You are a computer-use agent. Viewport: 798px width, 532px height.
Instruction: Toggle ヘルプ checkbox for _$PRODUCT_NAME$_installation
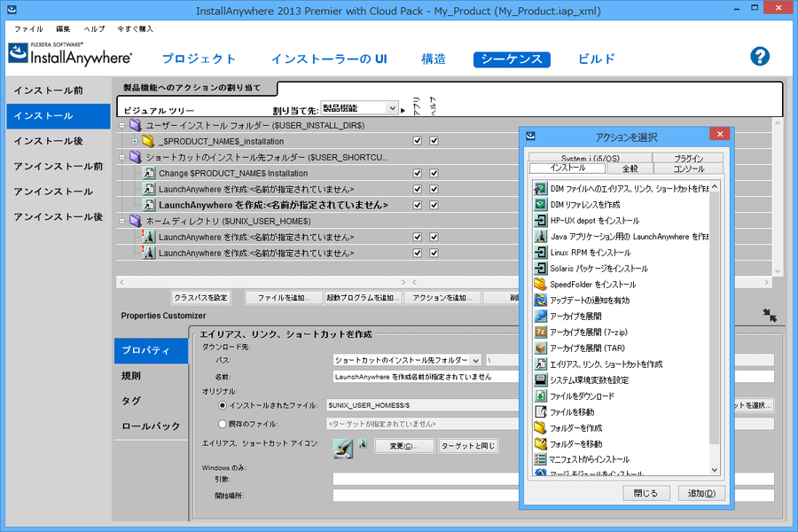pyautogui.click(x=434, y=141)
